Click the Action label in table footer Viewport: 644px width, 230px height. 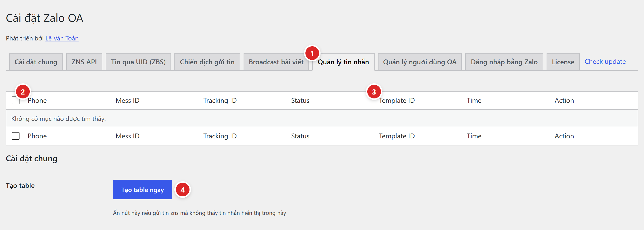point(564,136)
